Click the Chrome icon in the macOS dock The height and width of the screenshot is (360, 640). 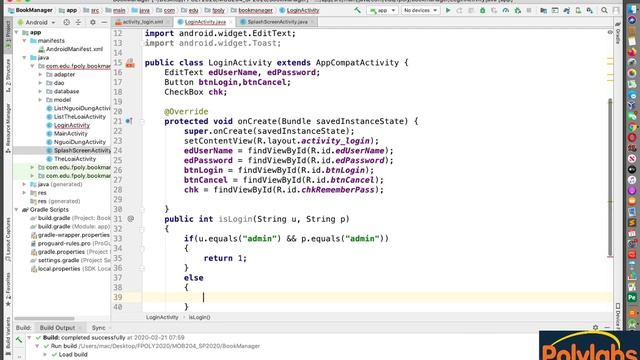(632, 126)
